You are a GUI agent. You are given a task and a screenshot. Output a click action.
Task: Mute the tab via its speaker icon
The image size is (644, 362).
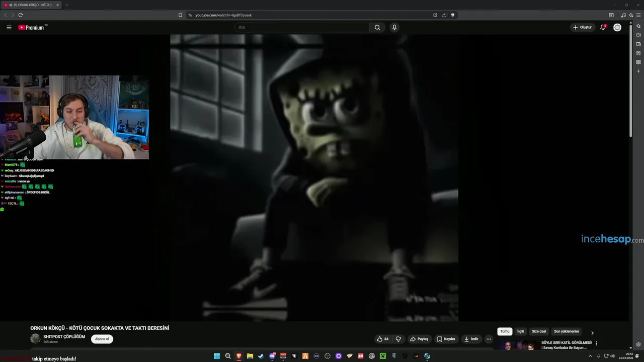11,5
